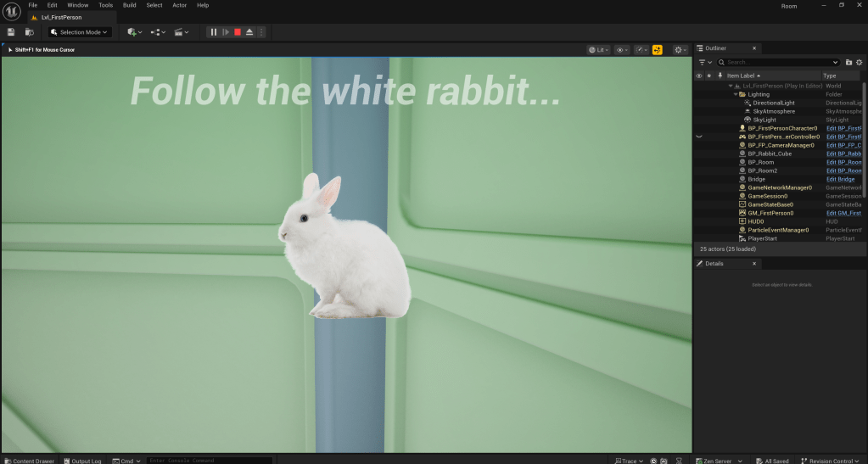
Task: Toggle the eye visibility column header
Action: (x=699, y=75)
